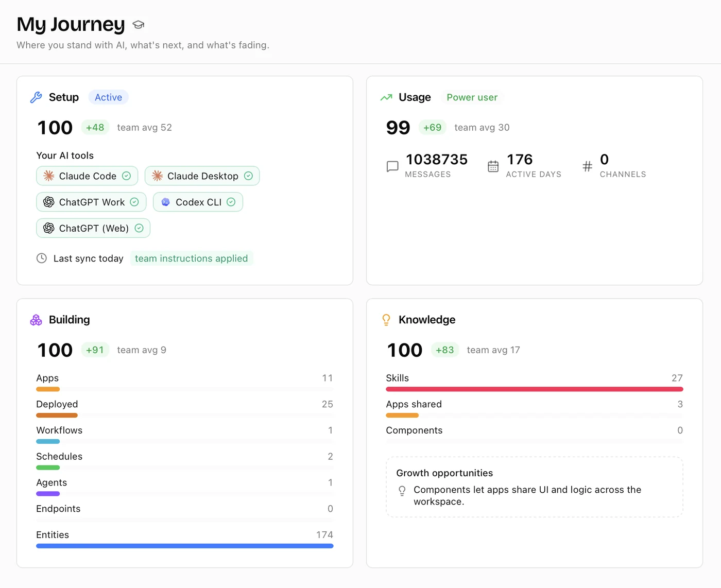
Task: Click the Power user badge
Action: coord(472,97)
